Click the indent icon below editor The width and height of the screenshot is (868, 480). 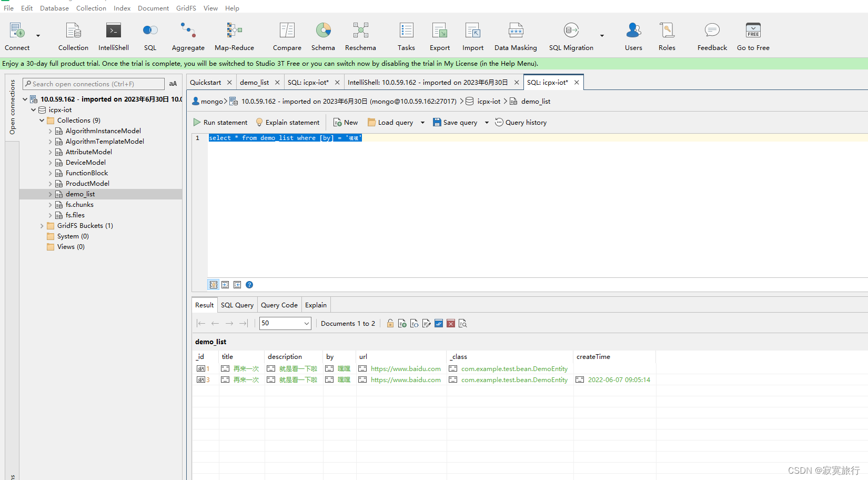[x=225, y=285]
